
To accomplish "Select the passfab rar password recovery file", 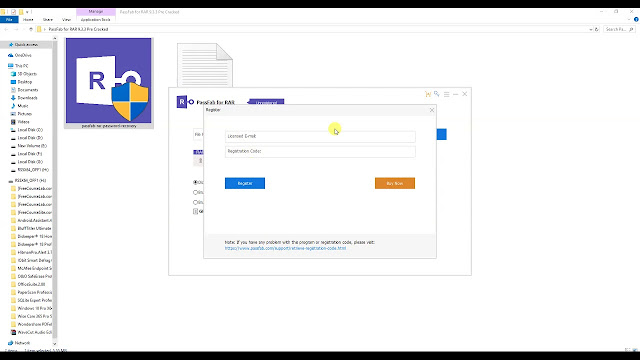I will click(109, 83).
